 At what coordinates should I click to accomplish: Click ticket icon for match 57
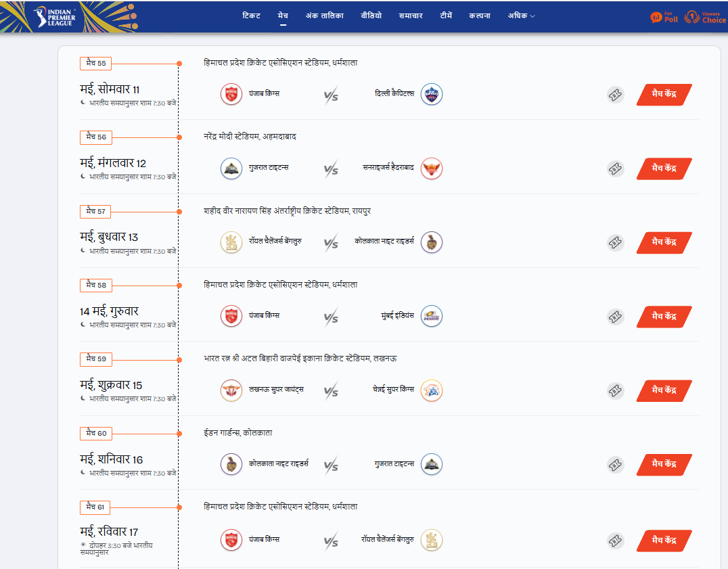click(x=615, y=243)
